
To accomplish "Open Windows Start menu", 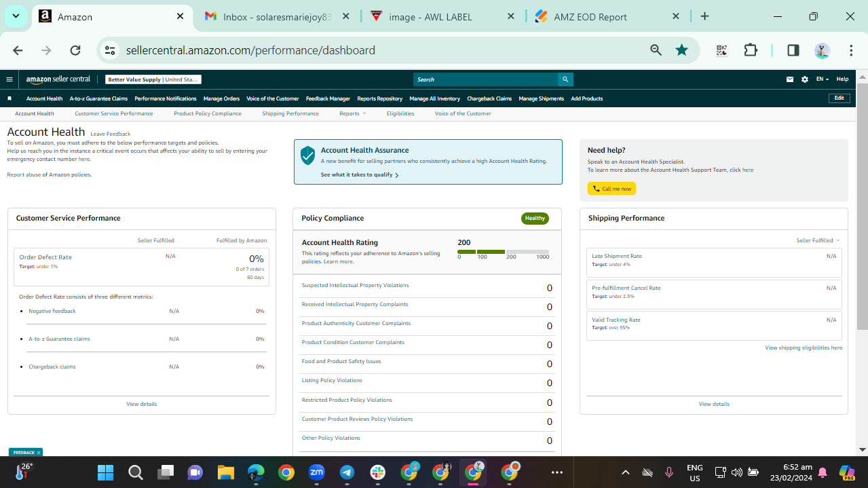I will point(105,472).
